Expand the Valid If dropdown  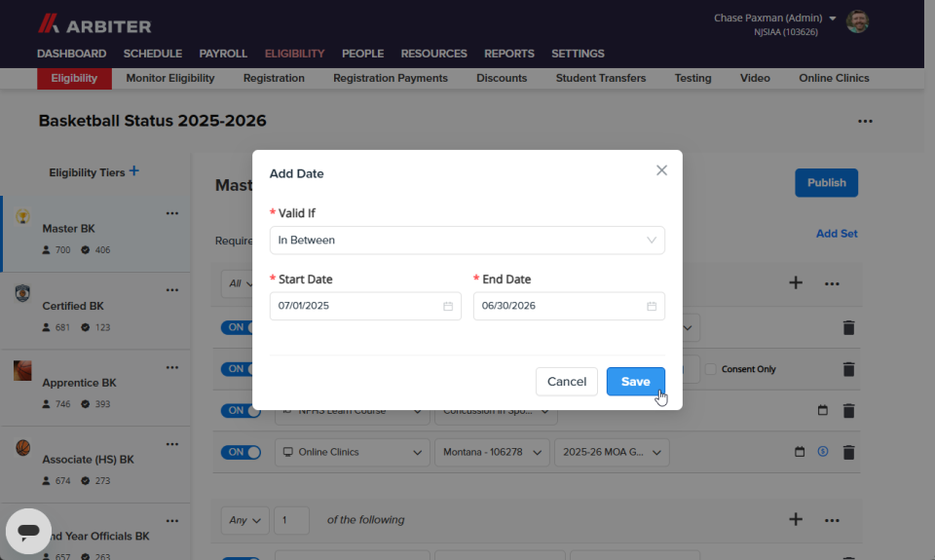pos(467,241)
